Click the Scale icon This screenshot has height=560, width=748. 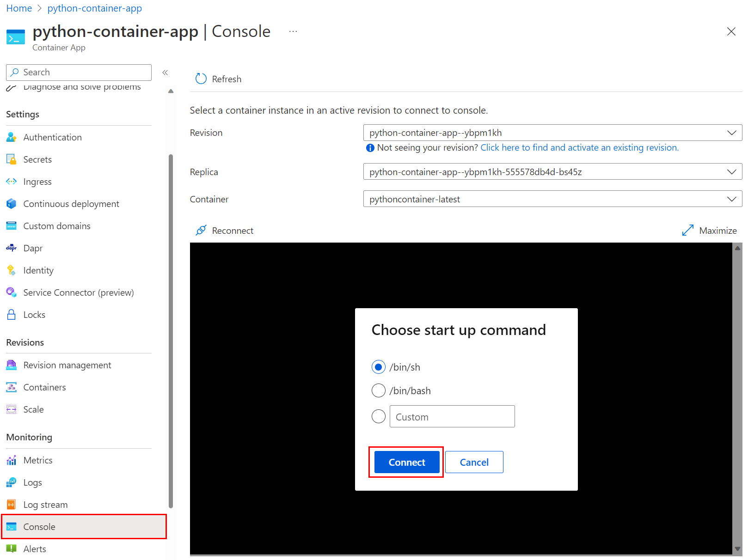12,409
